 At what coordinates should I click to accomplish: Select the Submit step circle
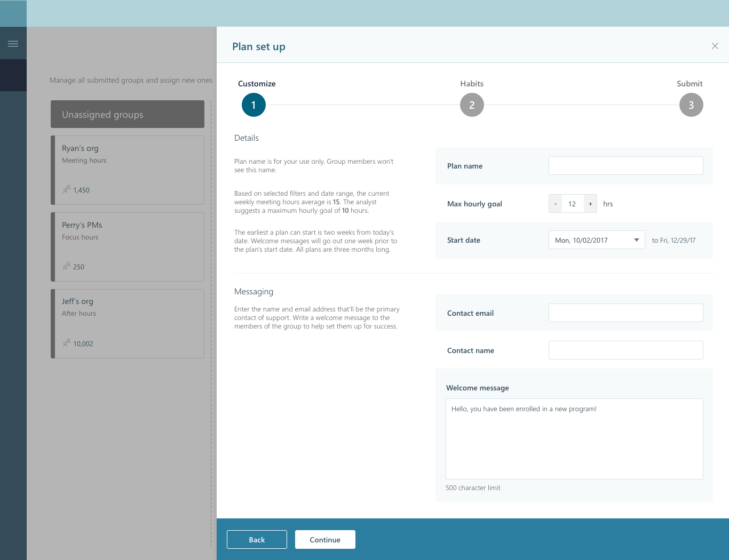coord(691,105)
